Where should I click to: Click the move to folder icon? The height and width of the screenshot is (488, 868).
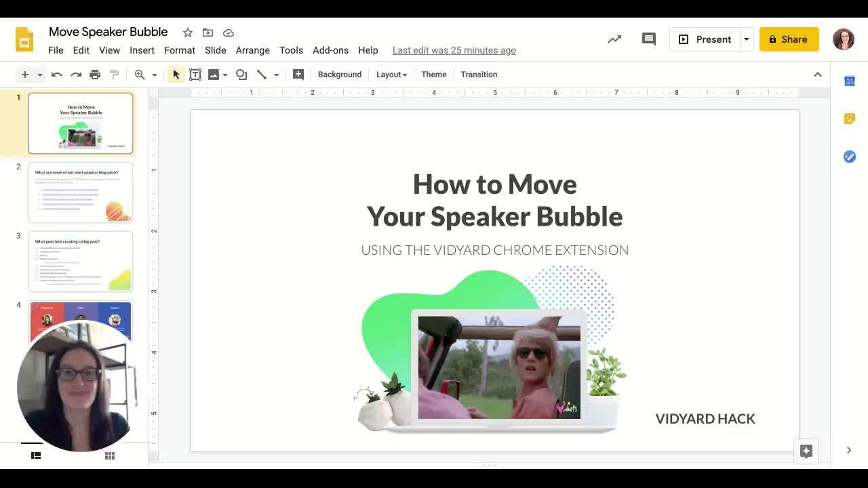pos(208,33)
